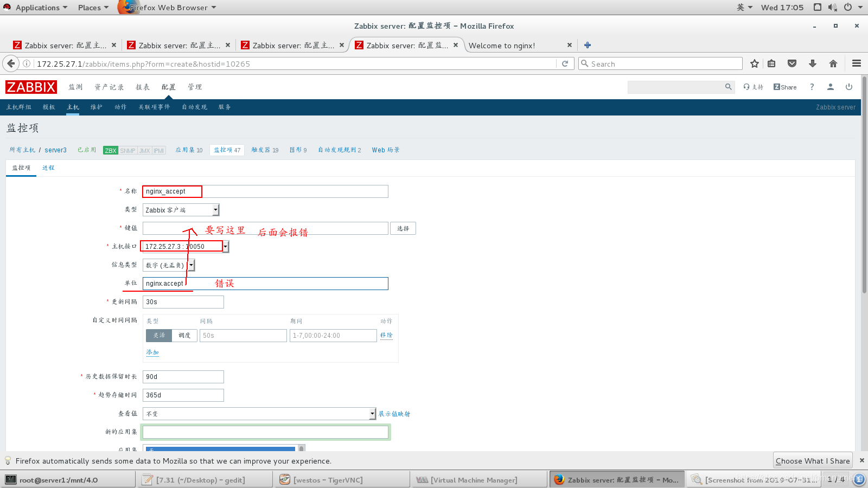The image size is (868, 488).
Task: Click the 新的应用集 input field
Action: tap(265, 432)
